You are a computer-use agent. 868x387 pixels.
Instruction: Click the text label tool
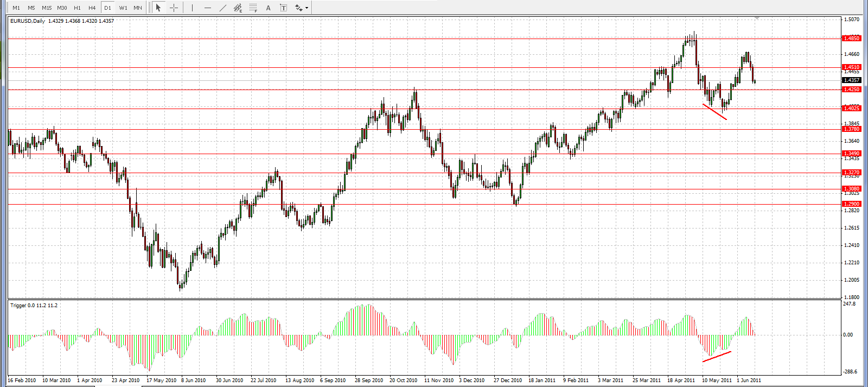click(x=283, y=8)
